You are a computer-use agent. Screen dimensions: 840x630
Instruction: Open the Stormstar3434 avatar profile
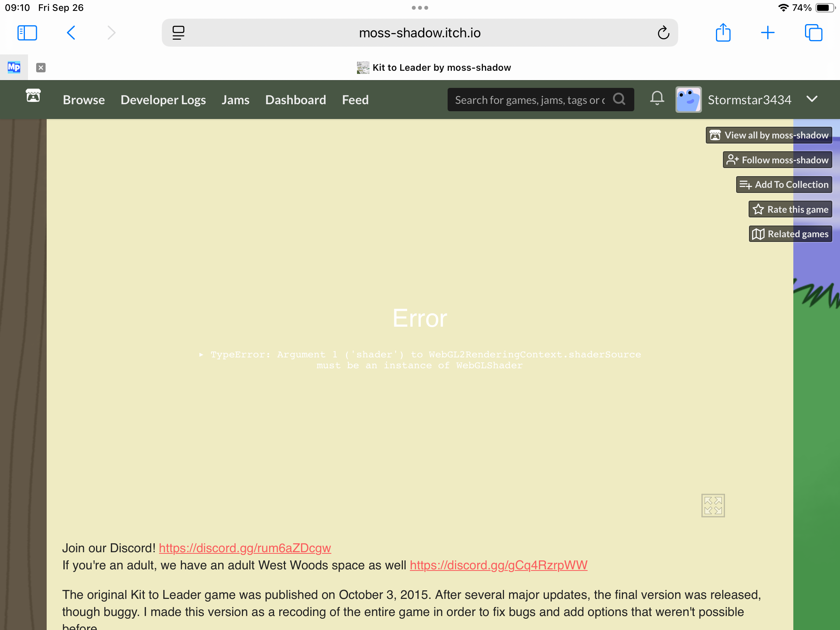point(689,100)
